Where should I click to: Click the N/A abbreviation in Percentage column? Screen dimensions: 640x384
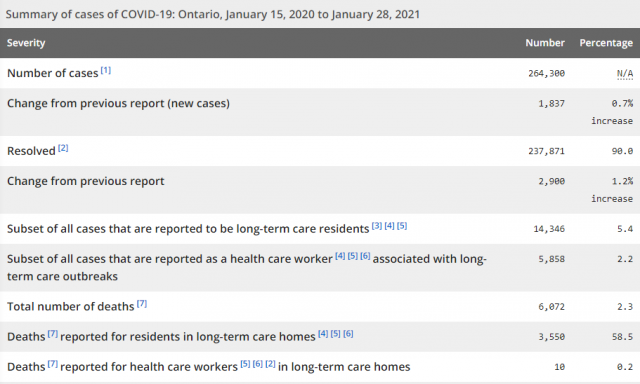pyautogui.click(x=625, y=73)
